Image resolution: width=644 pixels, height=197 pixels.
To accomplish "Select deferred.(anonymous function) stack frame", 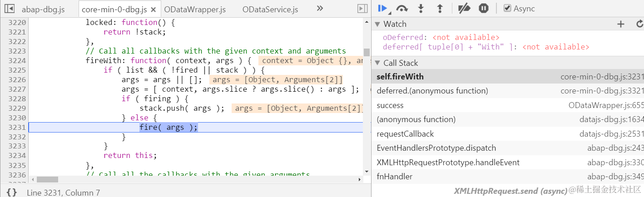I will point(508,91).
